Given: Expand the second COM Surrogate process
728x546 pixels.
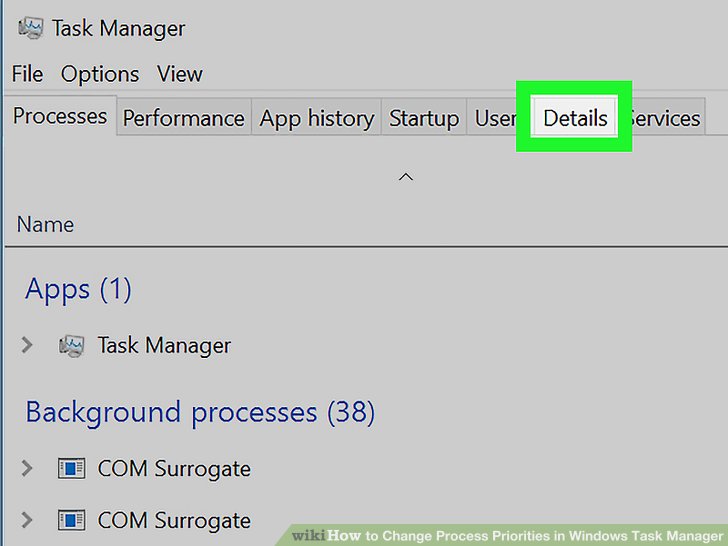Looking at the screenshot, I should (x=27, y=520).
